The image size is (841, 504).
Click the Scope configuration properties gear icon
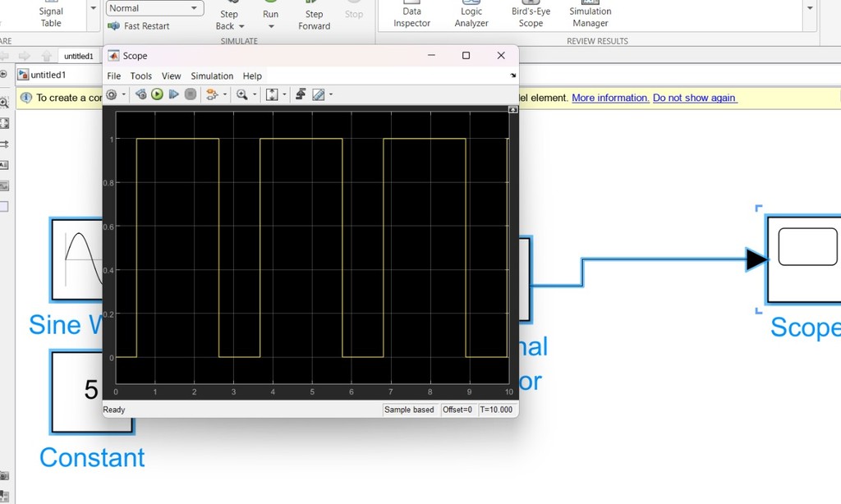click(112, 94)
